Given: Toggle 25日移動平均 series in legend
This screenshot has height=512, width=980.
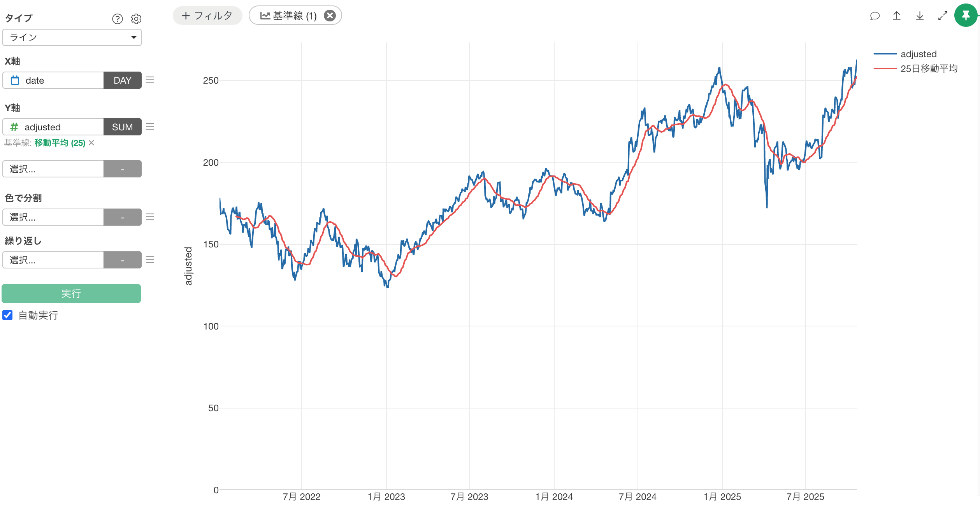Looking at the screenshot, I should point(928,69).
